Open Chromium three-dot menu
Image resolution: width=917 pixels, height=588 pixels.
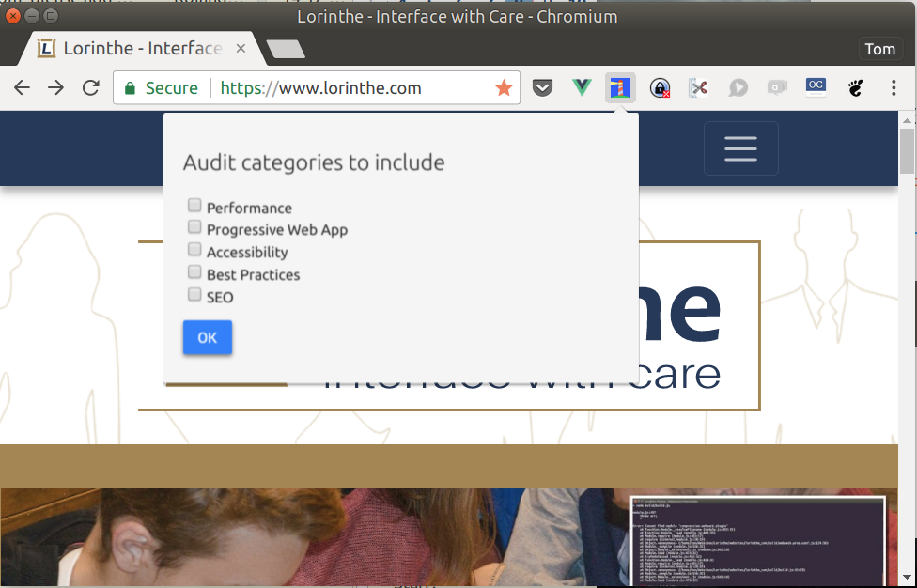[x=893, y=88]
